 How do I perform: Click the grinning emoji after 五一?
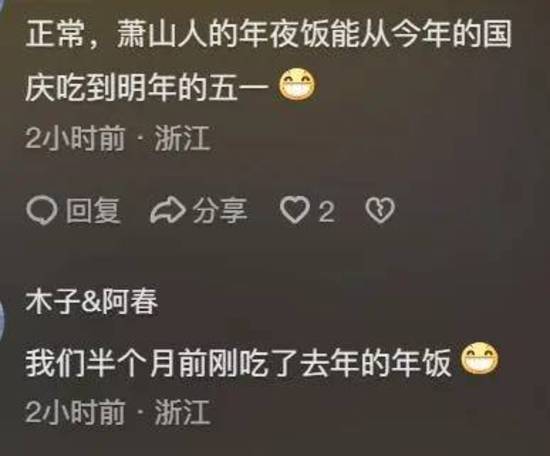click(297, 85)
